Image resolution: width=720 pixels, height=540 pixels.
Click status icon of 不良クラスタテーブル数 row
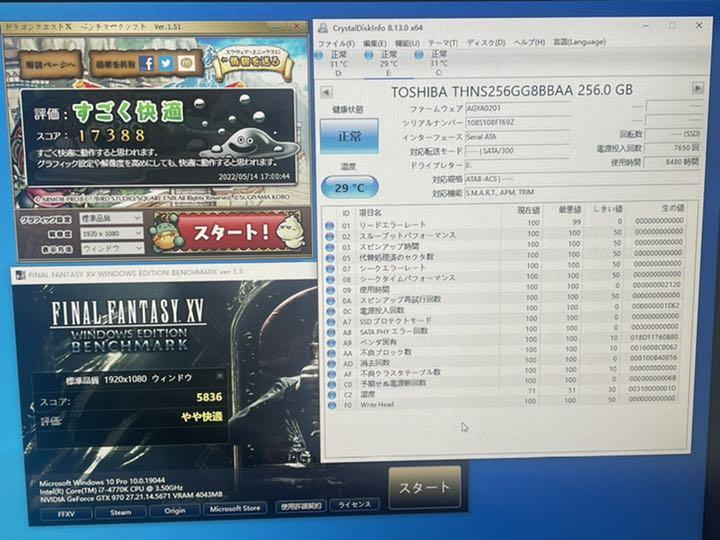[332, 374]
